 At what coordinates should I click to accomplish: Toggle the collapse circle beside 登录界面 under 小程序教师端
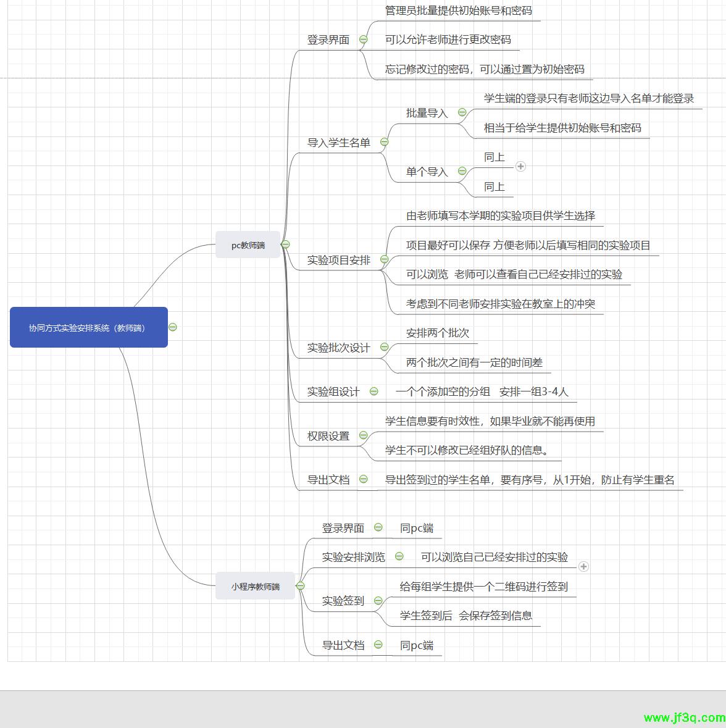pos(378,527)
